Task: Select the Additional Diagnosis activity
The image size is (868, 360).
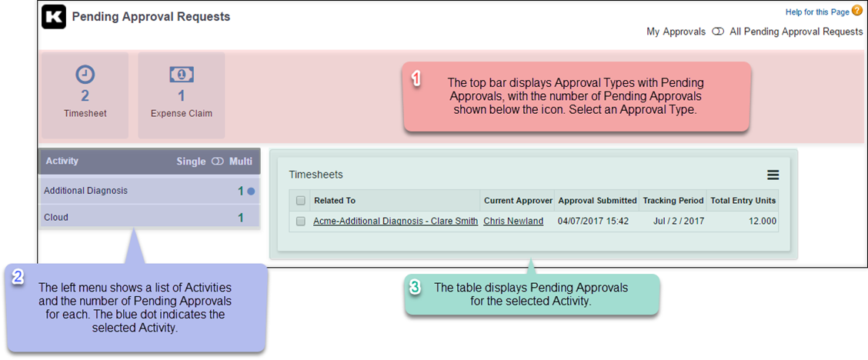Action: (x=86, y=191)
